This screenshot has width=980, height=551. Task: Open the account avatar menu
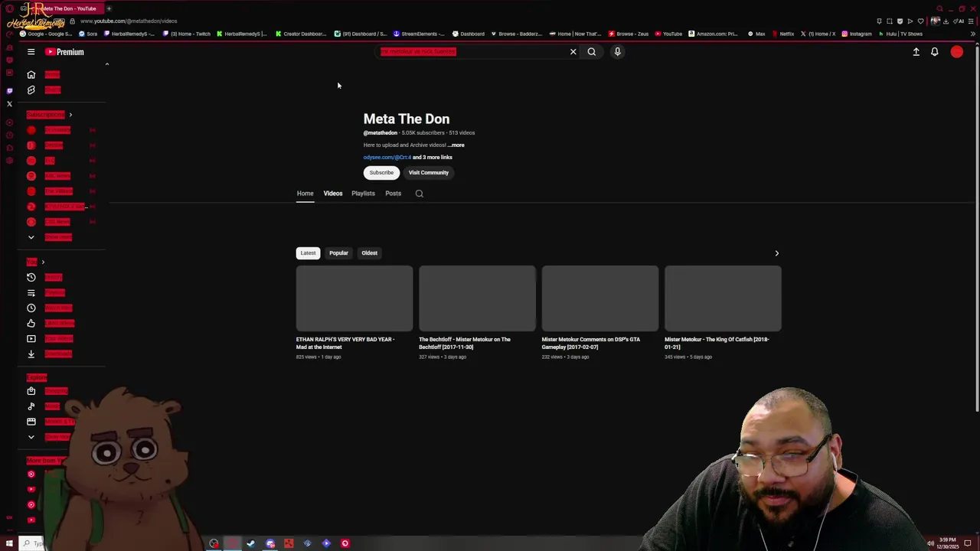[x=957, y=52]
